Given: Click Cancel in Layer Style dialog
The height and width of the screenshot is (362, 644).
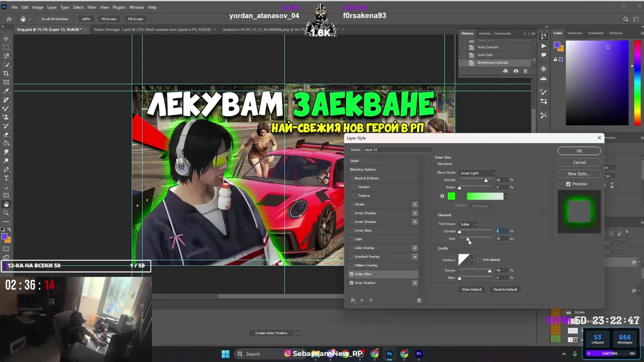Looking at the screenshot, I should tap(579, 162).
